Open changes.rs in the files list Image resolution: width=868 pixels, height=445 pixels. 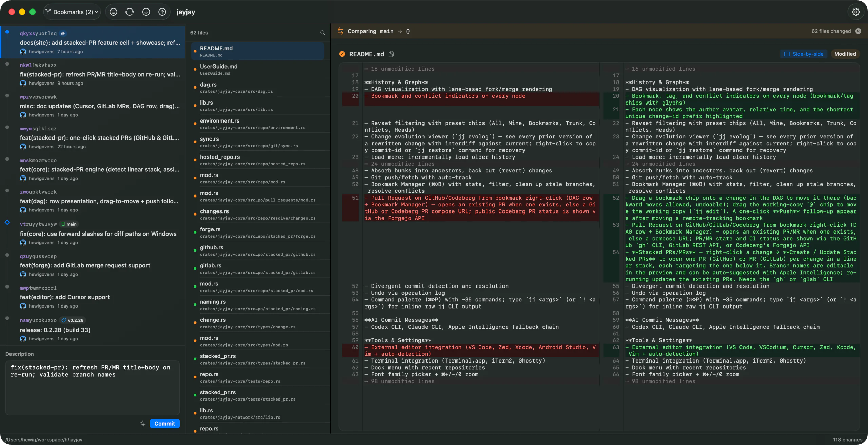[258, 214]
